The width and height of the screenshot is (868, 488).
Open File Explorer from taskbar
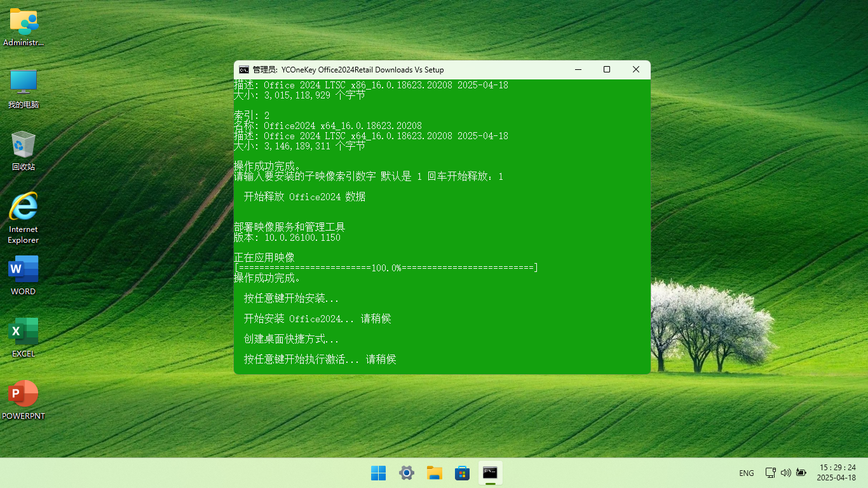point(435,473)
